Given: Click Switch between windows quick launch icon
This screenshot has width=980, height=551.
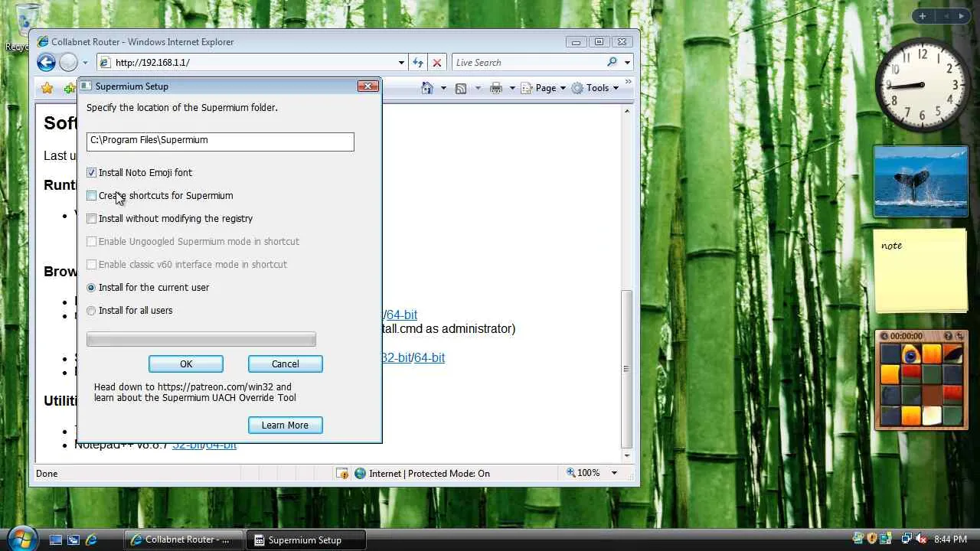Looking at the screenshot, I should pyautogui.click(x=73, y=540).
